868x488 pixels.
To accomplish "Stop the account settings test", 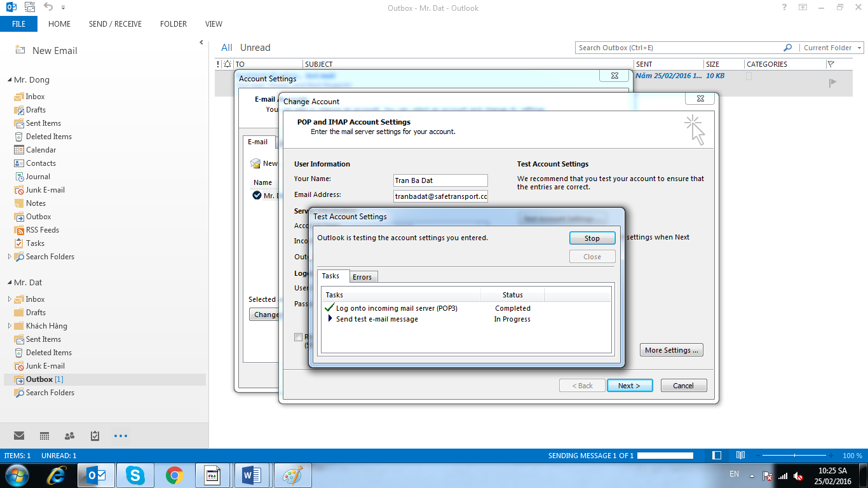I will coord(592,238).
